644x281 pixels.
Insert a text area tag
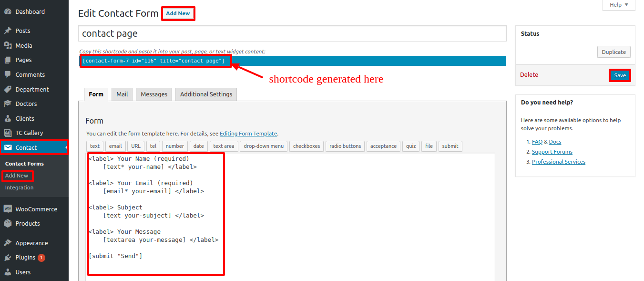pos(224,146)
